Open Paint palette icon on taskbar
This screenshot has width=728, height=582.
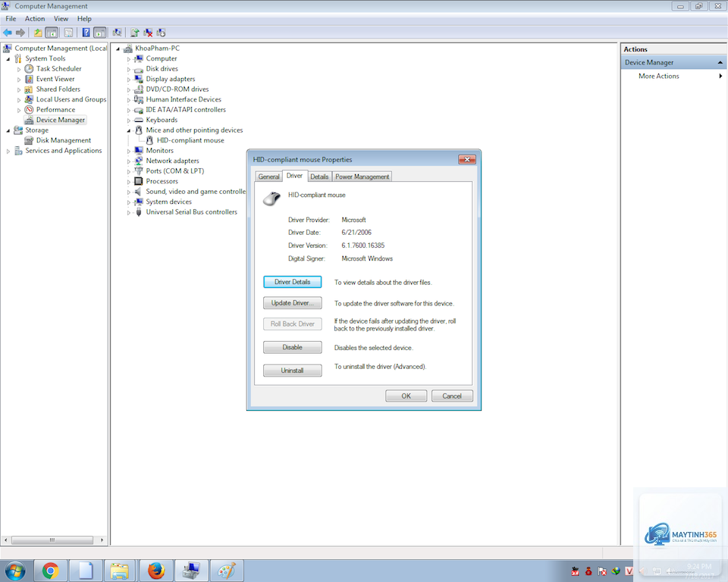coord(227,571)
